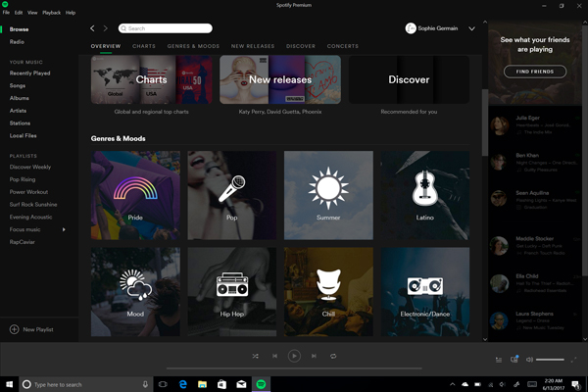Image resolution: width=588 pixels, height=392 pixels.
Task: Open Julie Eger's friend activity avatar
Action: (x=500, y=125)
